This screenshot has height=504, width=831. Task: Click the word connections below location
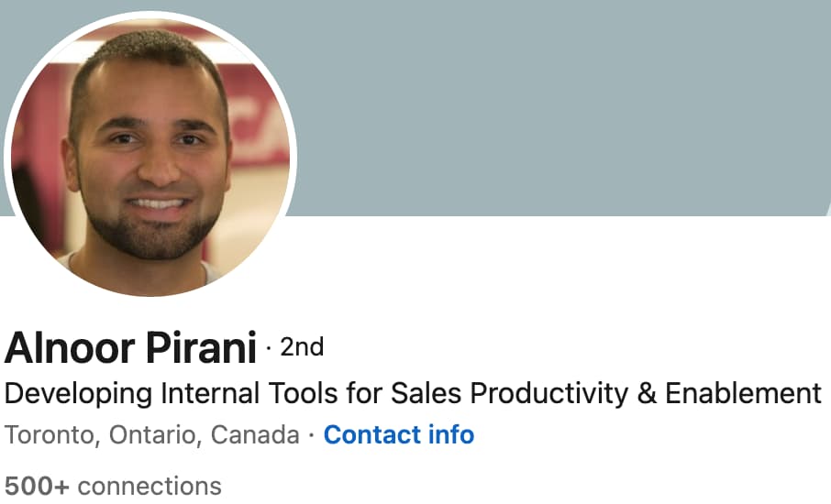pos(150,485)
